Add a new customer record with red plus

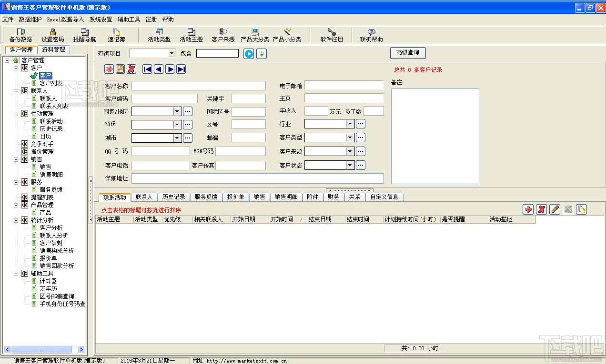tap(109, 69)
